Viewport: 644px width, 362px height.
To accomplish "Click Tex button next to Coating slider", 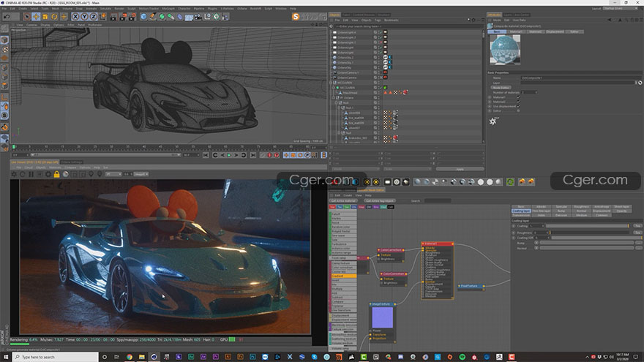I will pos(637,226).
